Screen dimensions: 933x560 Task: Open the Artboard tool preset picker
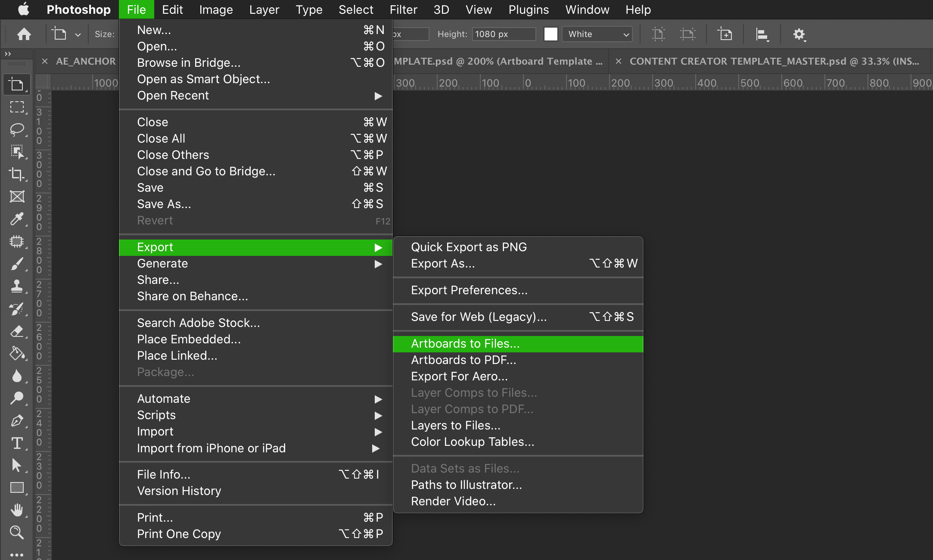click(66, 34)
